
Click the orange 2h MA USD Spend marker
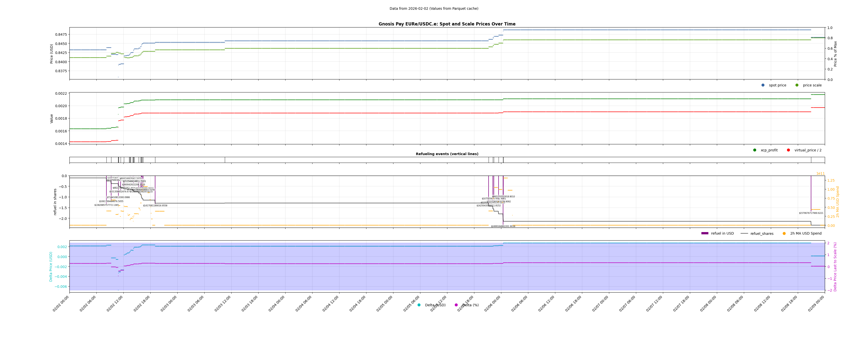pos(784,234)
